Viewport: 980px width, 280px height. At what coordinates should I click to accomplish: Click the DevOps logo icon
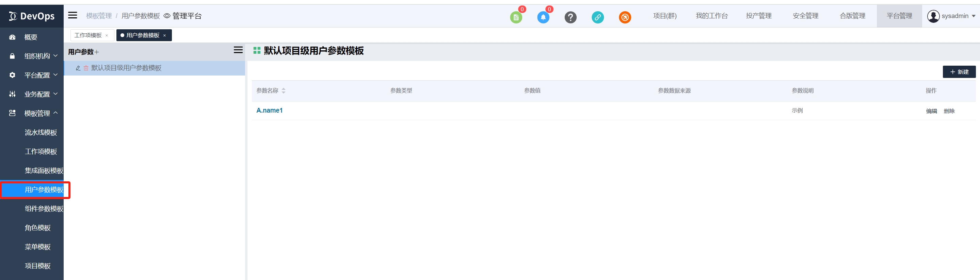(x=13, y=16)
